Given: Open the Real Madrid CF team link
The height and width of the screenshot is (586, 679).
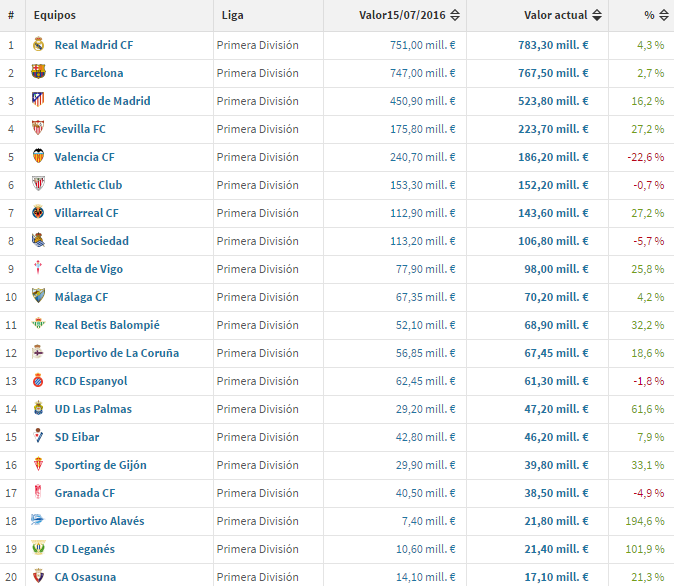Looking at the screenshot, I should coord(94,45).
